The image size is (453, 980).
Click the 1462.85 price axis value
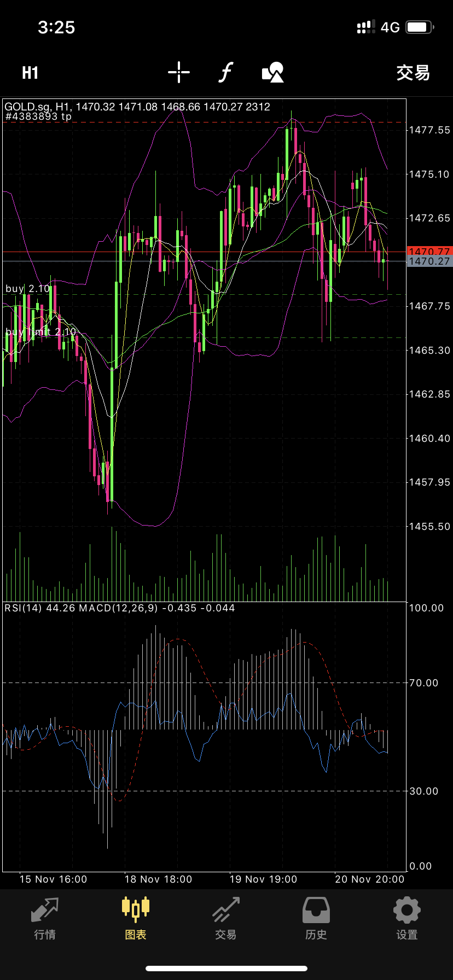(430, 394)
